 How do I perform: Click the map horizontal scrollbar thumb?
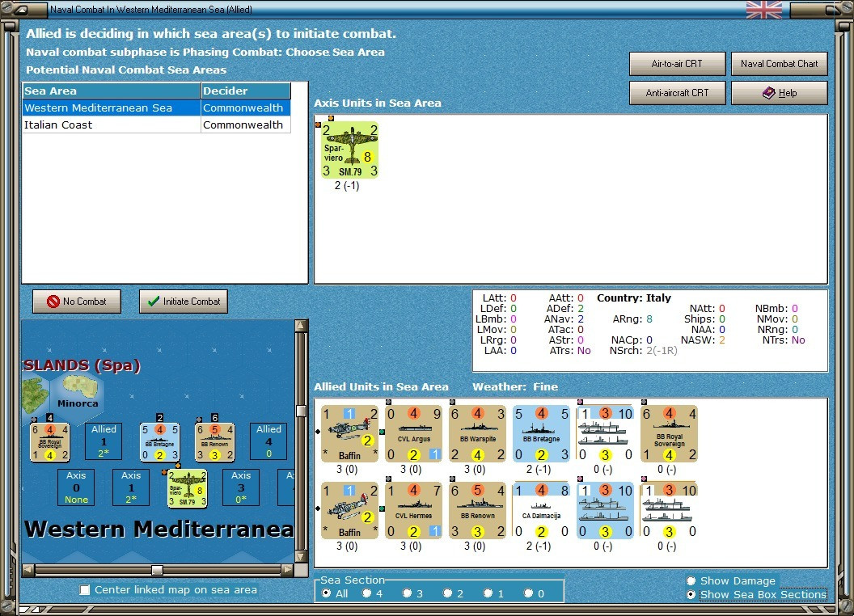pos(157,570)
